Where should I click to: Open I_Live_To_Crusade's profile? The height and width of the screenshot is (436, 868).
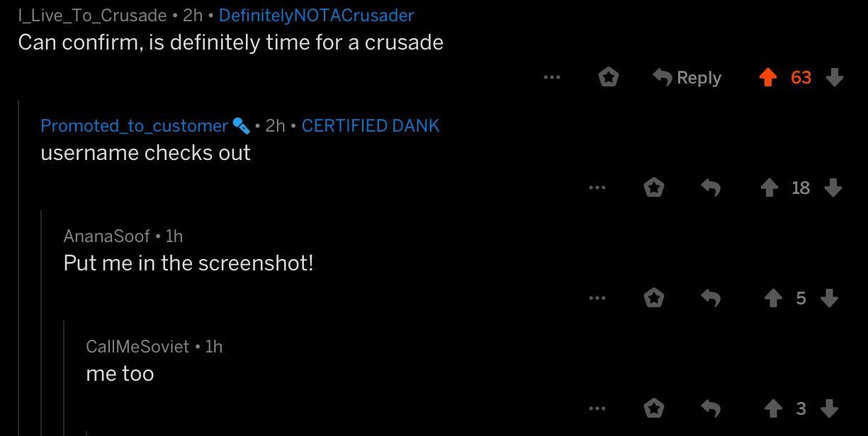pos(92,15)
